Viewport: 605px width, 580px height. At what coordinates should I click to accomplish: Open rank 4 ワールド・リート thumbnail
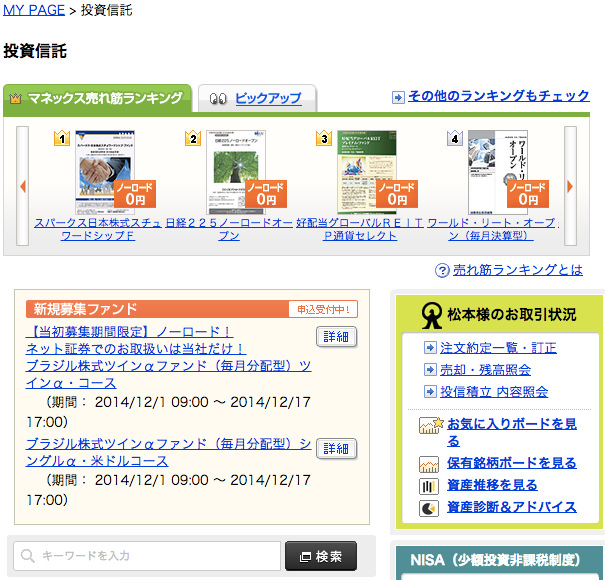pos(498,172)
